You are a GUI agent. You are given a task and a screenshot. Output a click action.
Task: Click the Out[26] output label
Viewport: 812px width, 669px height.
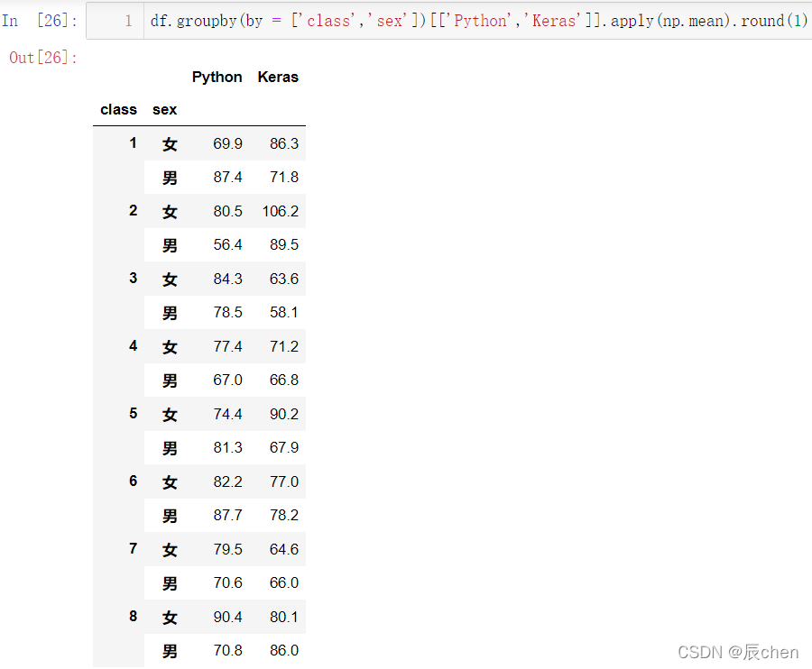[x=43, y=58]
